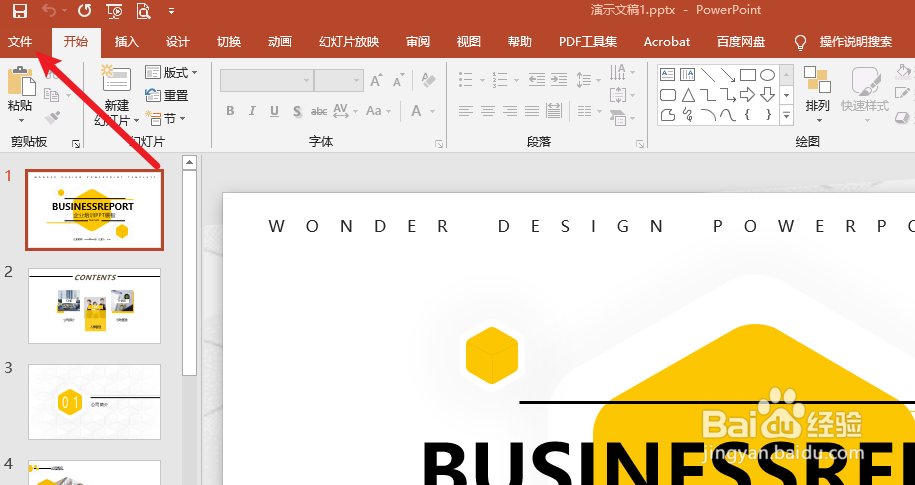The width and height of the screenshot is (915, 485).
Task: Open the 百度网盘 tab
Action: tap(741, 42)
